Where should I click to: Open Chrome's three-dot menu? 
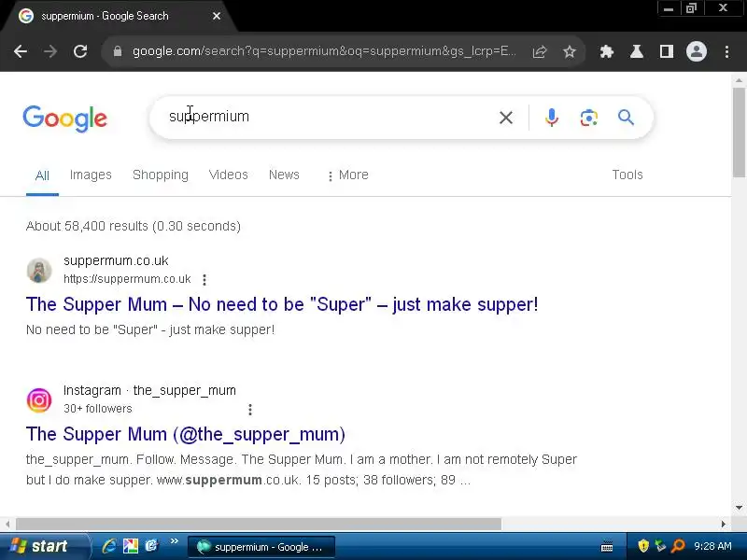(x=726, y=51)
